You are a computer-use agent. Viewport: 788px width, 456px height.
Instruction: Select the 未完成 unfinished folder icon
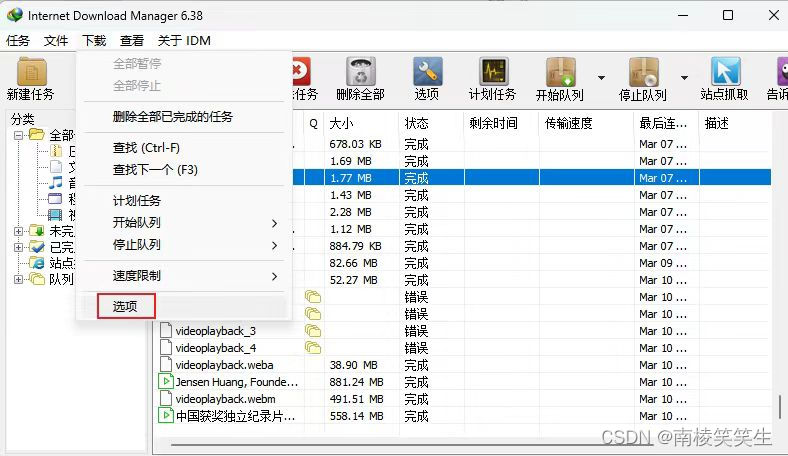[x=37, y=231]
